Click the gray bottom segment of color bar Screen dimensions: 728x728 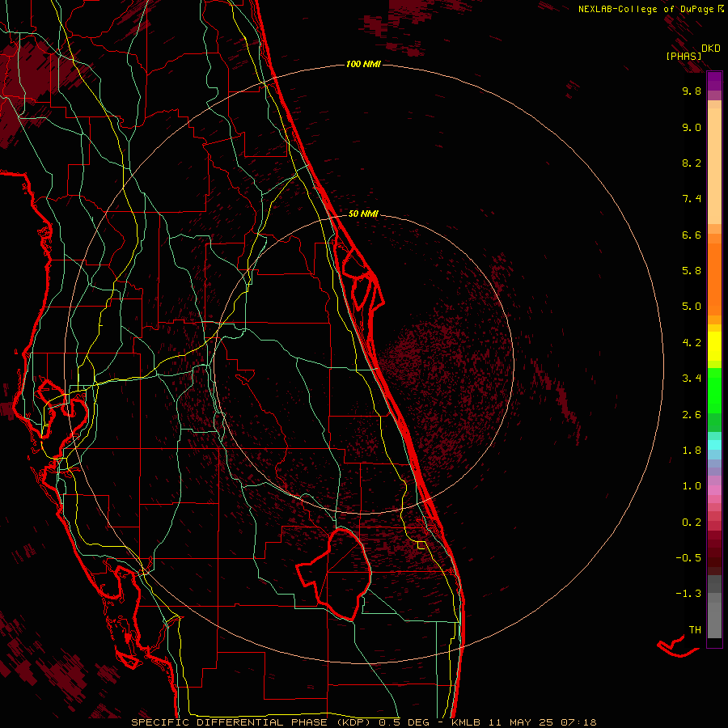pos(714,617)
